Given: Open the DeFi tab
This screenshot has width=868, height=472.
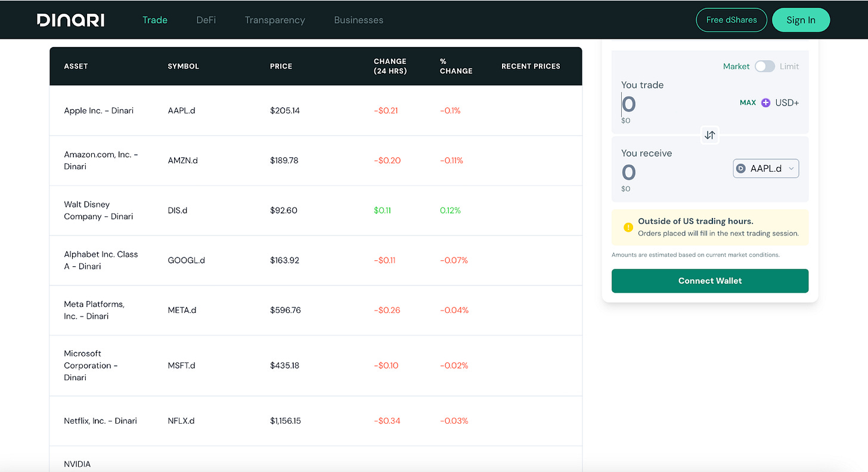Looking at the screenshot, I should pos(206,20).
